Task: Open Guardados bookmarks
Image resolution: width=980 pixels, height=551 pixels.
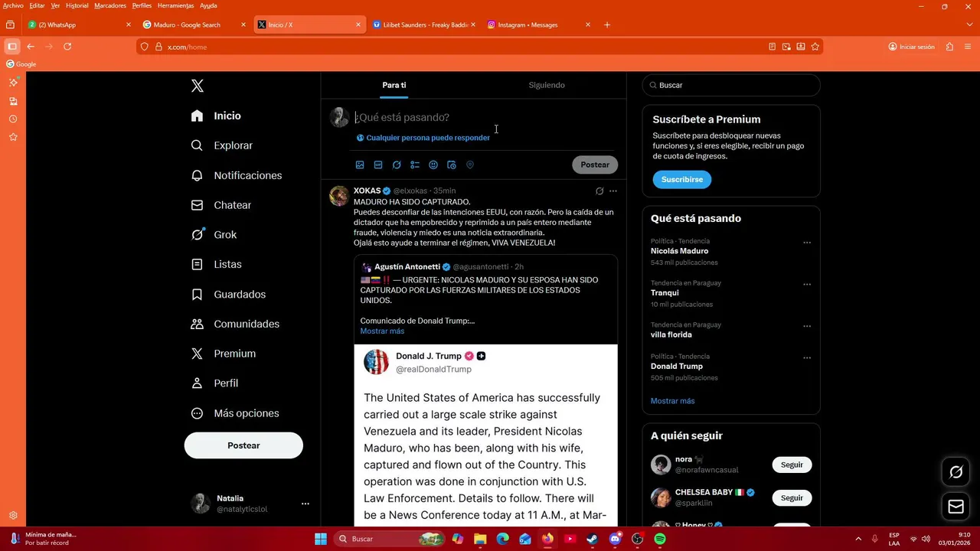Action: [228, 295]
